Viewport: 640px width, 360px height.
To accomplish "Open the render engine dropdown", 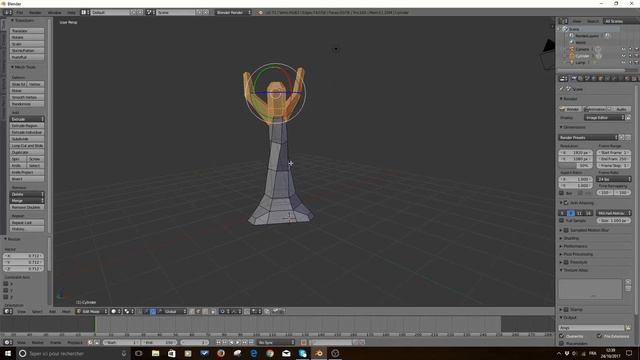I will click(x=233, y=13).
